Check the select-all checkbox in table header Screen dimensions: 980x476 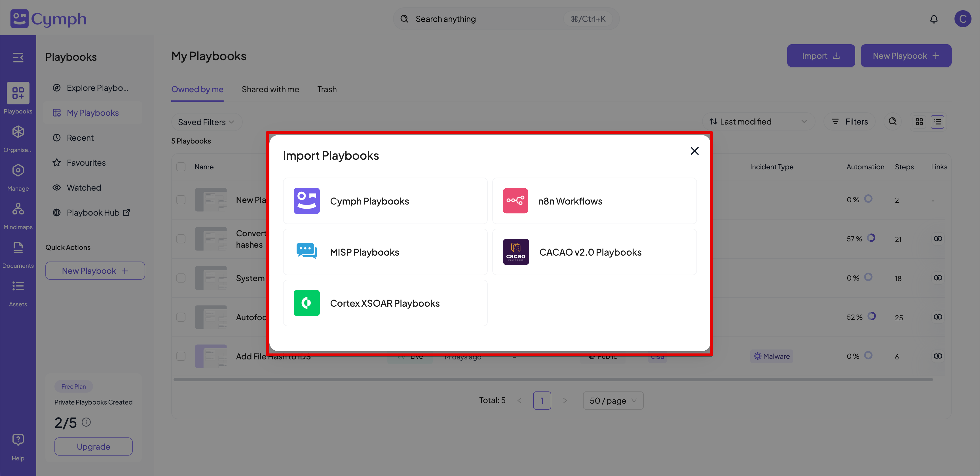point(181,167)
